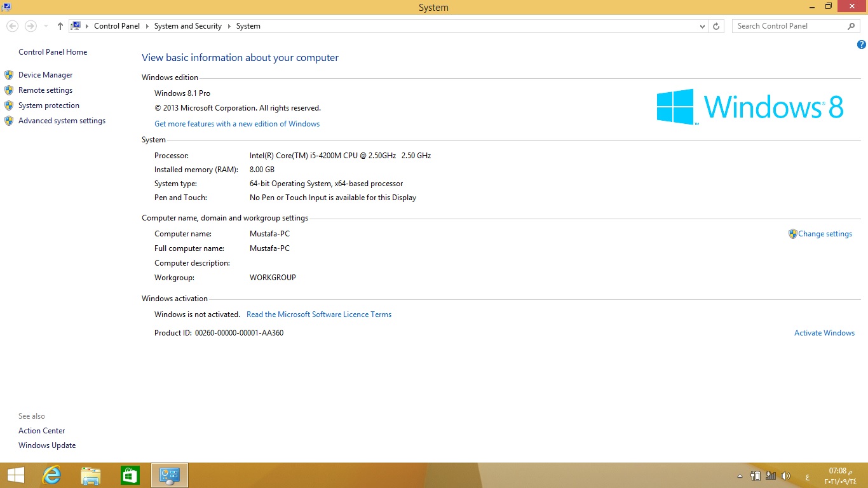
Task: Click the shield icon beside Device Manager
Action: click(9, 75)
